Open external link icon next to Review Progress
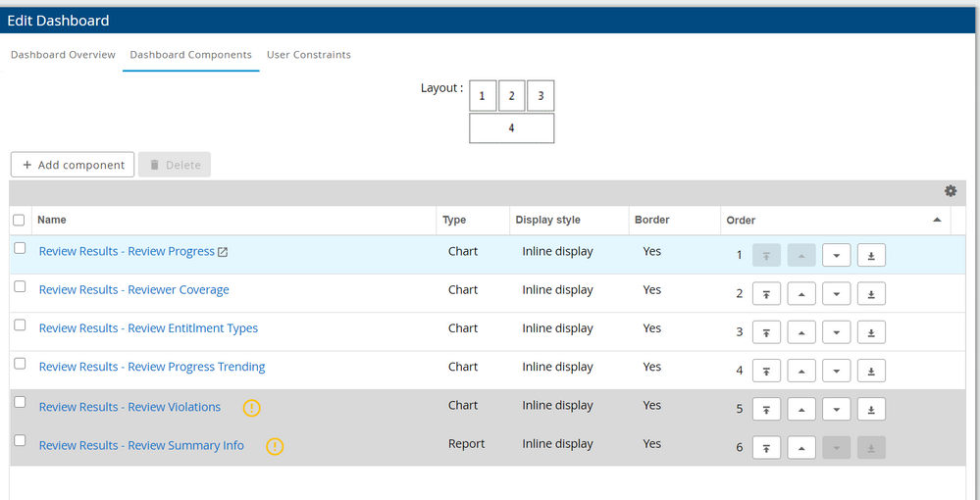The width and height of the screenshot is (980, 500). click(x=223, y=253)
